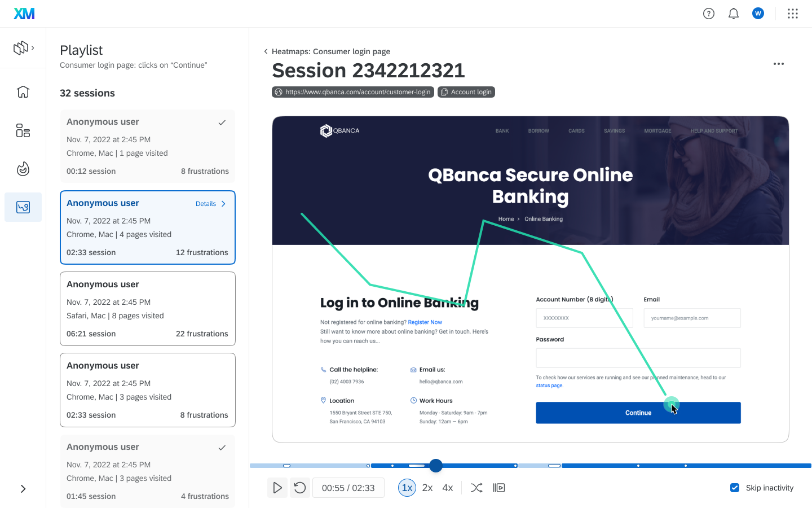812x508 pixels.
Task: Open the session replay icon in sidebar
Action: tap(23, 207)
